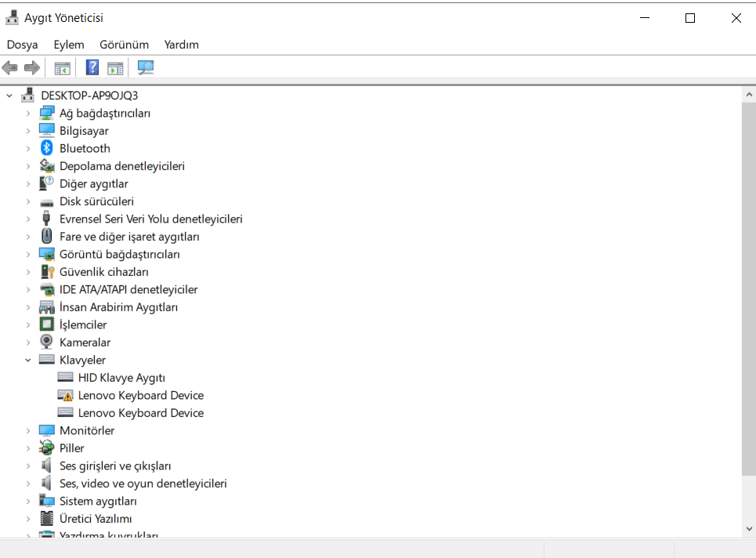Screen dimensions: 756x558
Task: Select the IDE ATA/ATAPI denetleyiciler label
Action: [128, 289]
